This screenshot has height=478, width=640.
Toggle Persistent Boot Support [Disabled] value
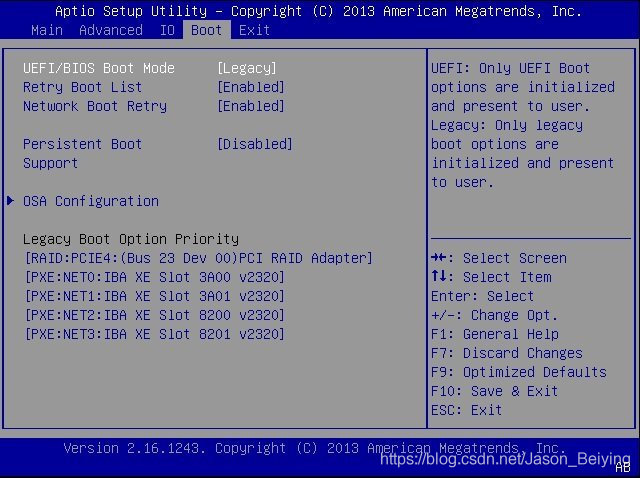point(255,144)
